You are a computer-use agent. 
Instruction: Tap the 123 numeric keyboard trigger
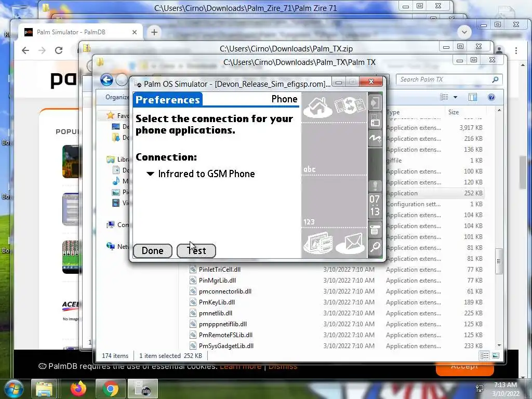click(309, 222)
